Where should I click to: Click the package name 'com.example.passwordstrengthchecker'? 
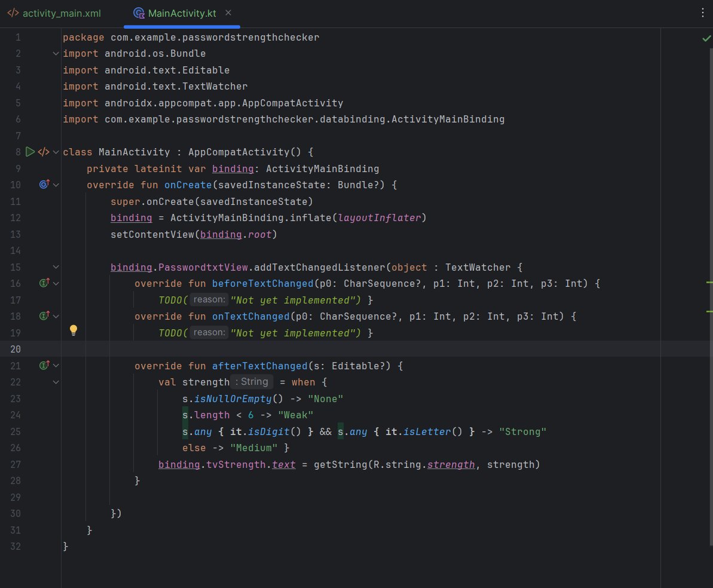tap(215, 37)
